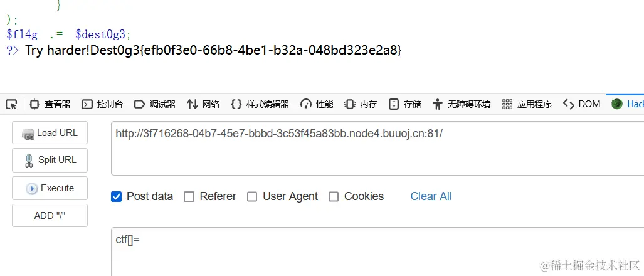
Task: Switch to the DOM panel
Action: coord(581,104)
